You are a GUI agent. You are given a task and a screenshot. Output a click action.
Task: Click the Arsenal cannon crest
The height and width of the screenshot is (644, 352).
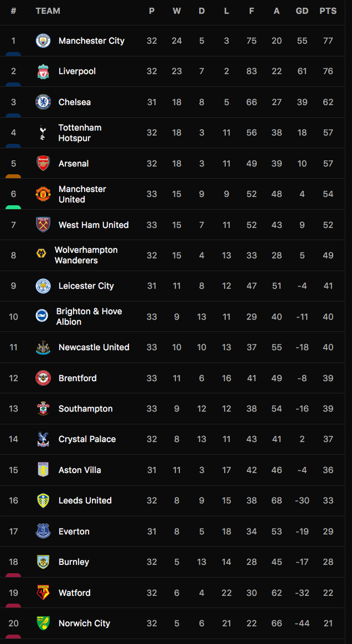[43, 163]
